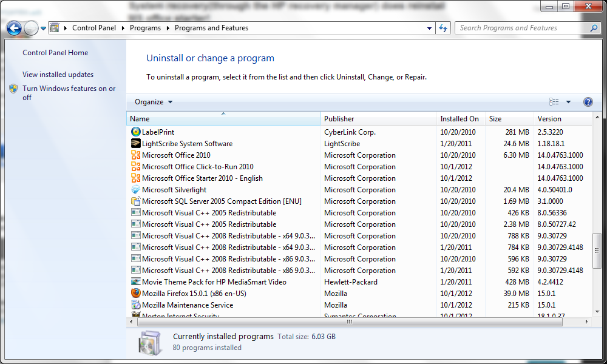Sort by the Installed On column header
Image resolution: width=607 pixels, height=364 pixels.
[x=461, y=119]
